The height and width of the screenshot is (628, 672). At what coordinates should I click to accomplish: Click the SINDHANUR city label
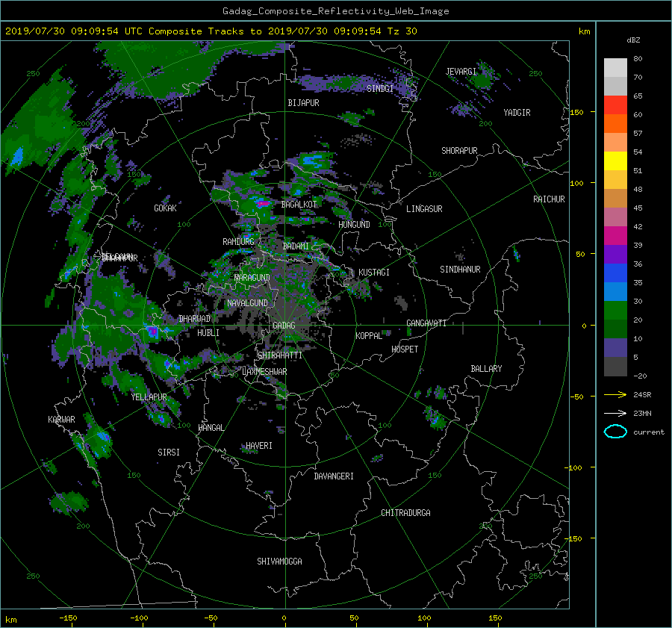point(460,270)
